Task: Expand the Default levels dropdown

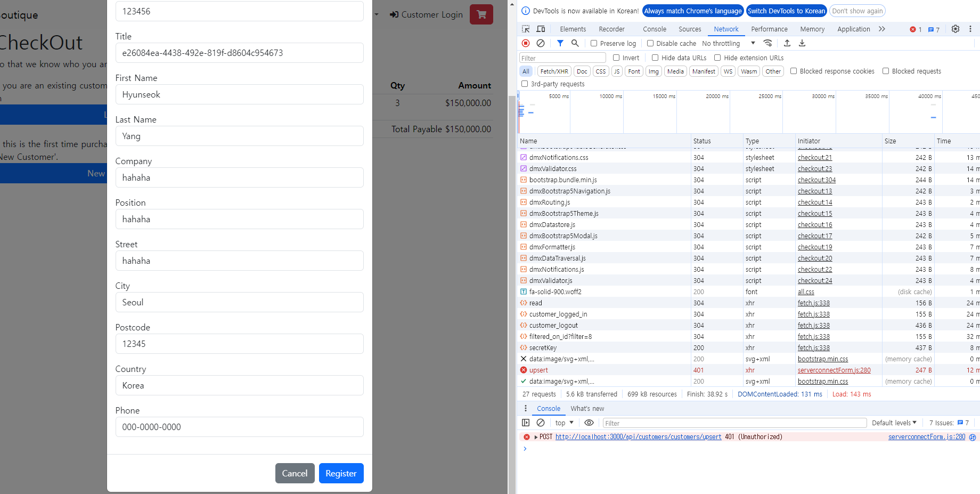Action: point(894,423)
